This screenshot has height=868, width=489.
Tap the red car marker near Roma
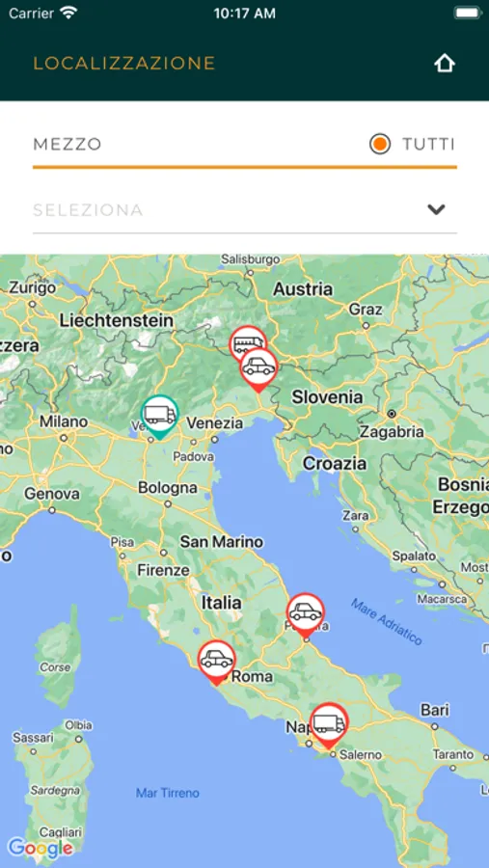217,663
